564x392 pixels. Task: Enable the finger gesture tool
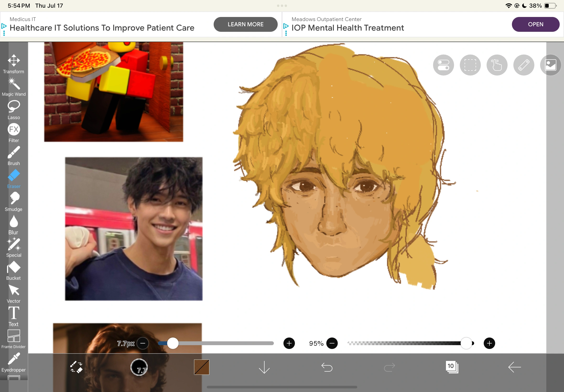click(x=497, y=65)
